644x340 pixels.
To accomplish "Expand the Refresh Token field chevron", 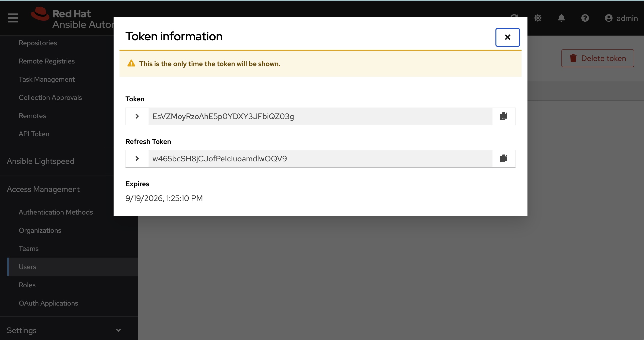I will tap(137, 158).
